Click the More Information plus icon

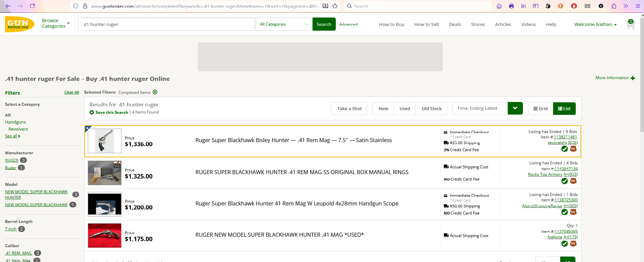[x=633, y=78]
